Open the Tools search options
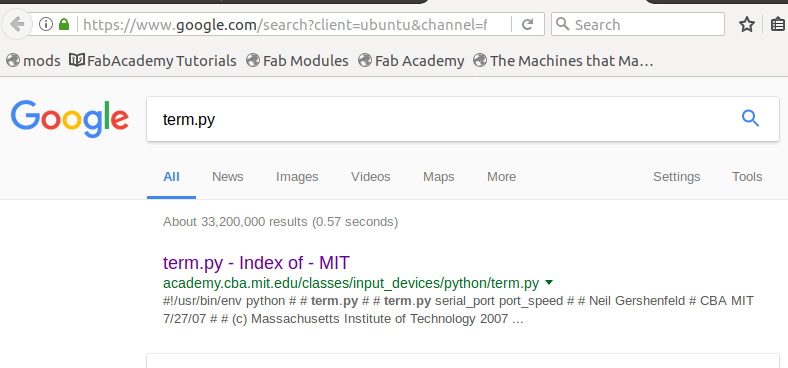This screenshot has width=788, height=368. click(x=747, y=177)
